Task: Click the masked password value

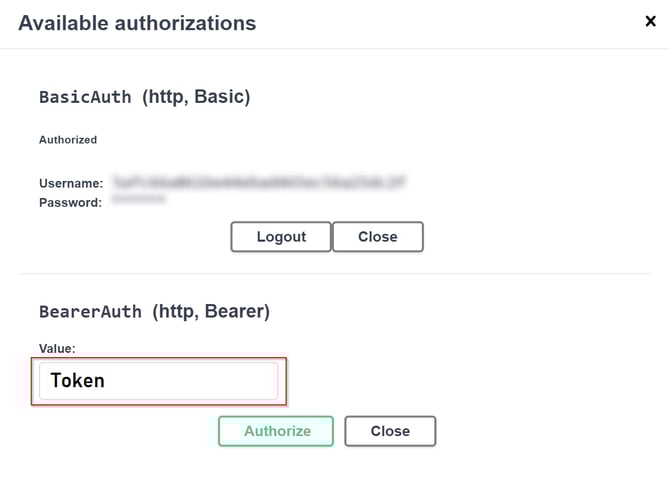Action: pos(139,201)
